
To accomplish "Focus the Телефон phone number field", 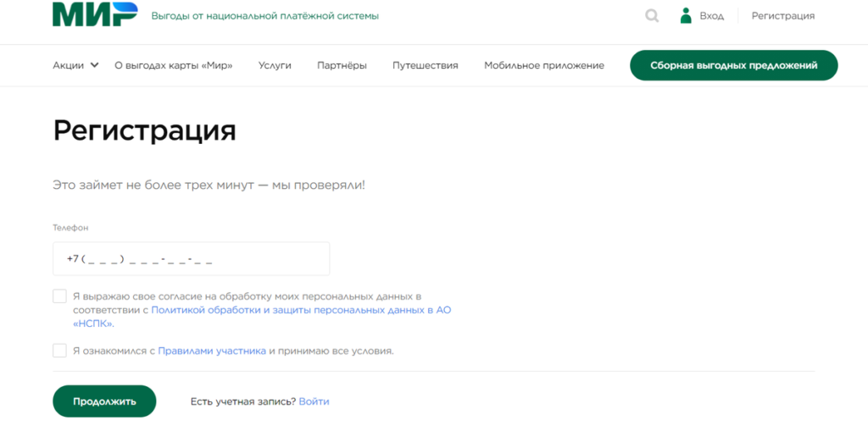I will point(191,259).
